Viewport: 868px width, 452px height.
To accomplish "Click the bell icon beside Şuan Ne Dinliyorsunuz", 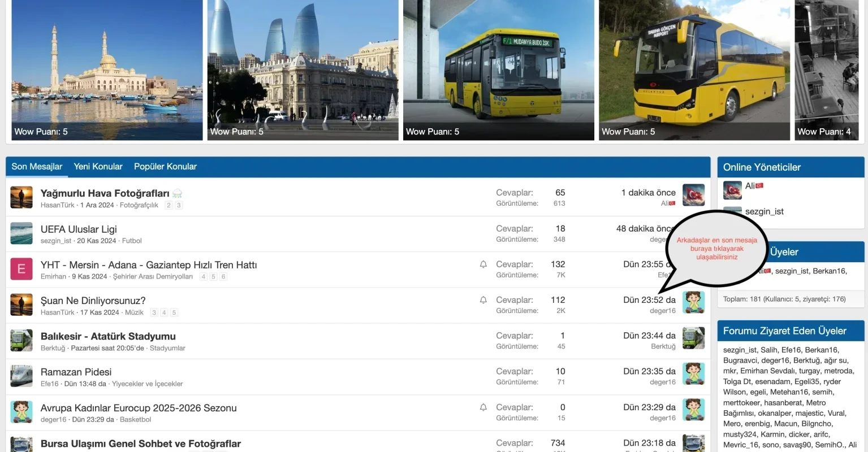I will click(483, 300).
